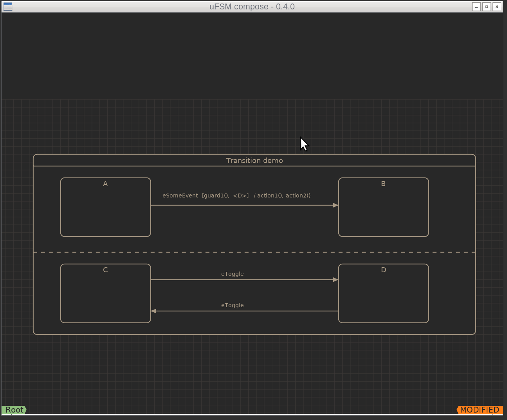Viewport: 507px width, 420px height.
Task: Select state A box
Action: pos(106,207)
